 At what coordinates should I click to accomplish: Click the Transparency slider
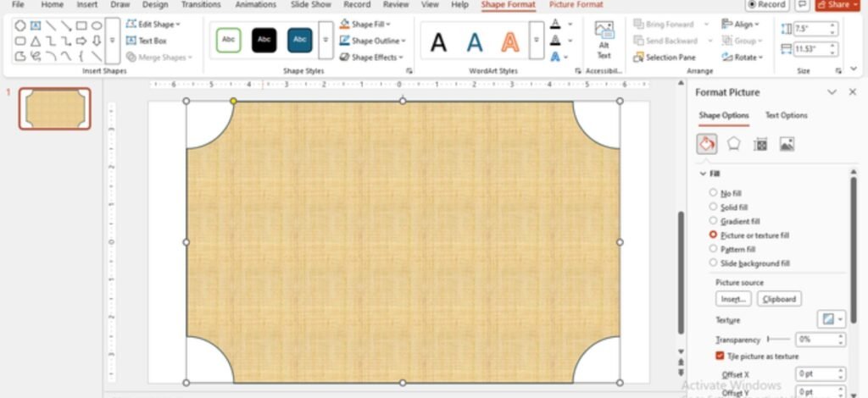778,339
